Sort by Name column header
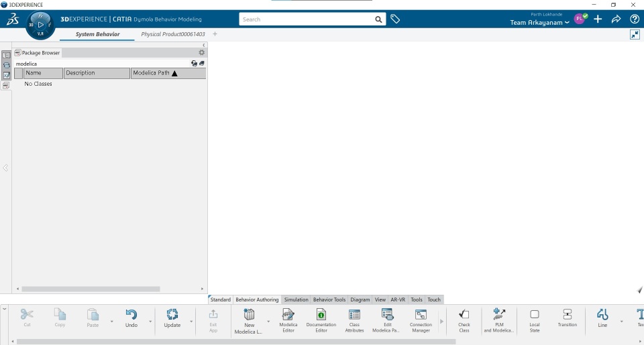 43,73
